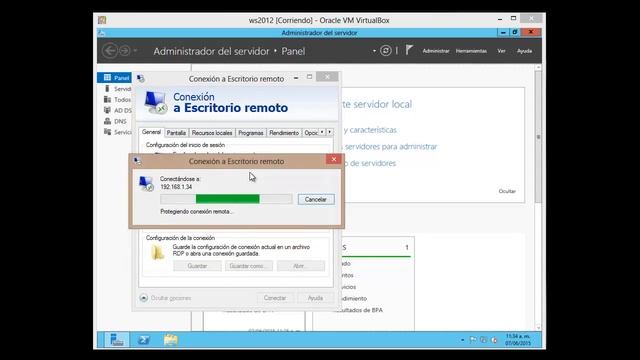640x360 pixels.
Task: Select AD DS in the sidebar
Action: [x=117, y=110]
